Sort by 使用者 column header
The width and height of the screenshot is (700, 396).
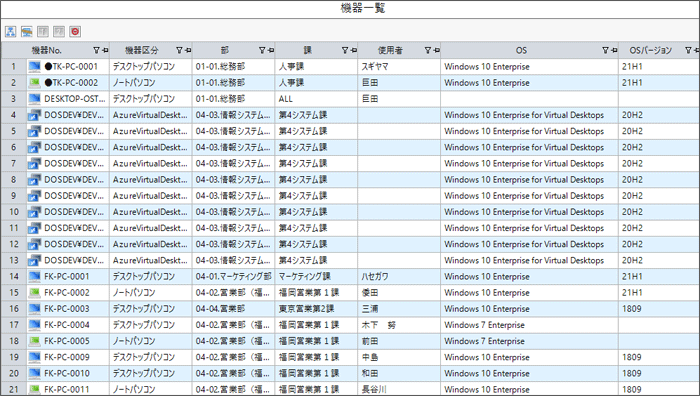coord(390,50)
